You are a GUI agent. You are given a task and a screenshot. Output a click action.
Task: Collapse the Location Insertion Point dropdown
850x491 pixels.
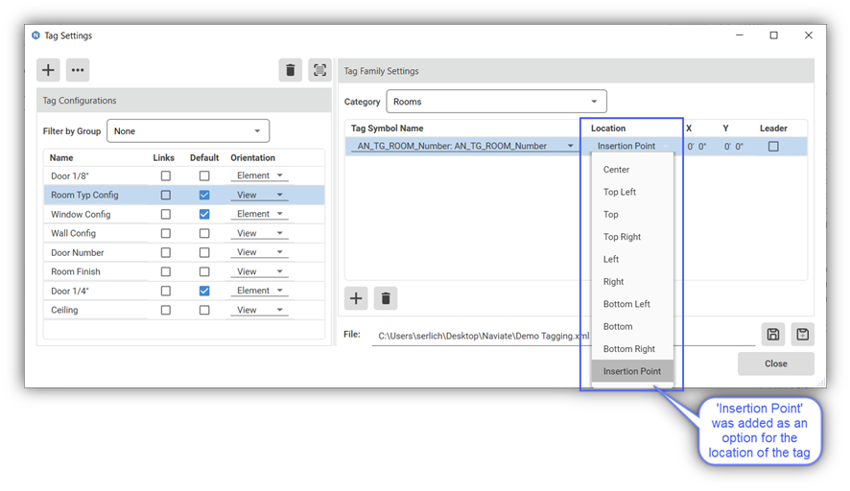632,146
